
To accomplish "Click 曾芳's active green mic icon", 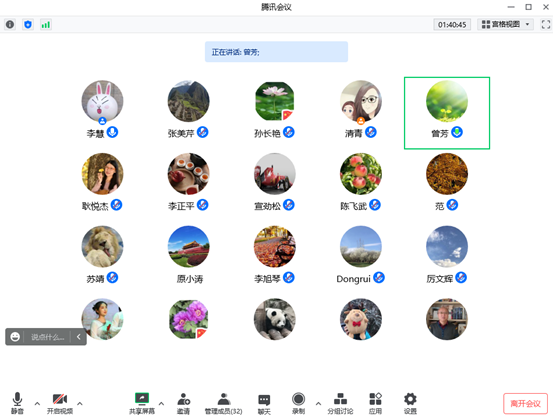I will (457, 132).
